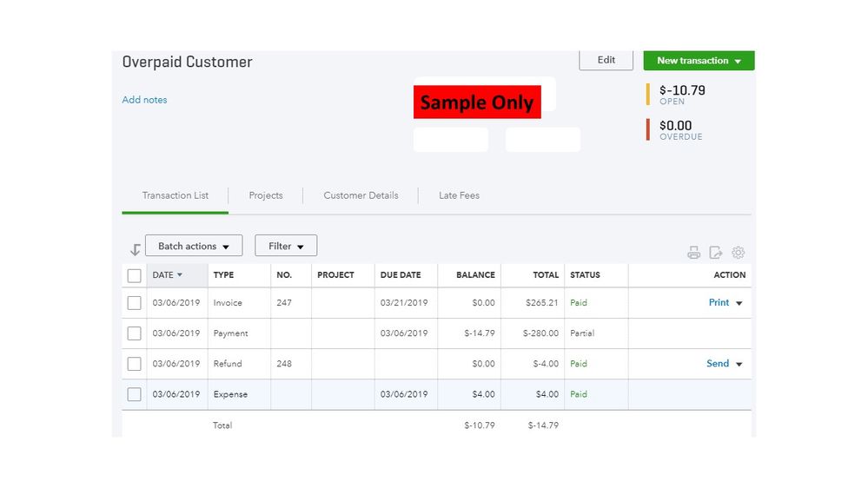Image resolution: width=868 pixels, height=488 pixels.
Task: Click the Add notes link
Action: pos(144,100)
